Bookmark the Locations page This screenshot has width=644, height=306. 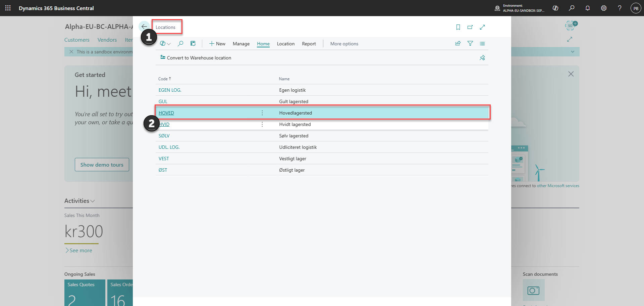click(458, 27)
